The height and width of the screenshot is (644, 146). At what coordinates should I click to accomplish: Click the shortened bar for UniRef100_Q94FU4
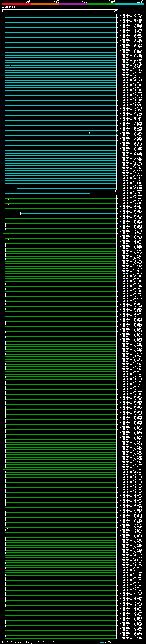coord(67,188)
